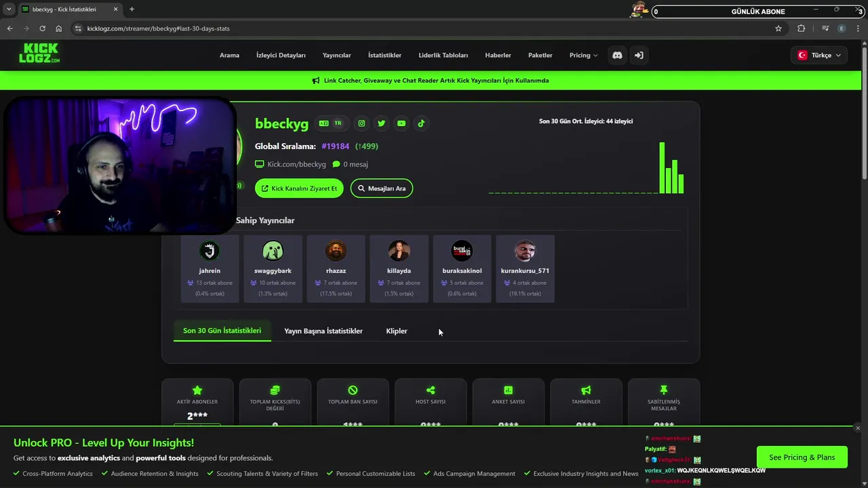Viewport: 868px width, 488px height.
Task: Click the browser home icon
Action: pyautogui.click(x=59, y=28)
